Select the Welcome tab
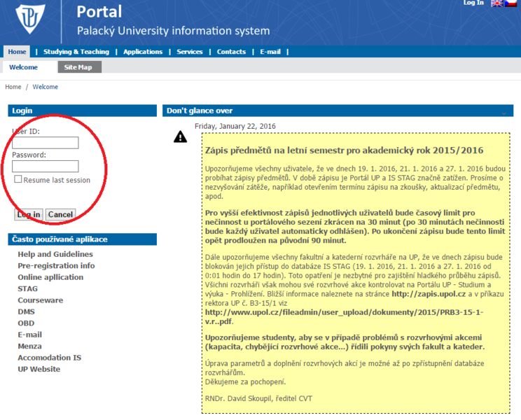 23,67
